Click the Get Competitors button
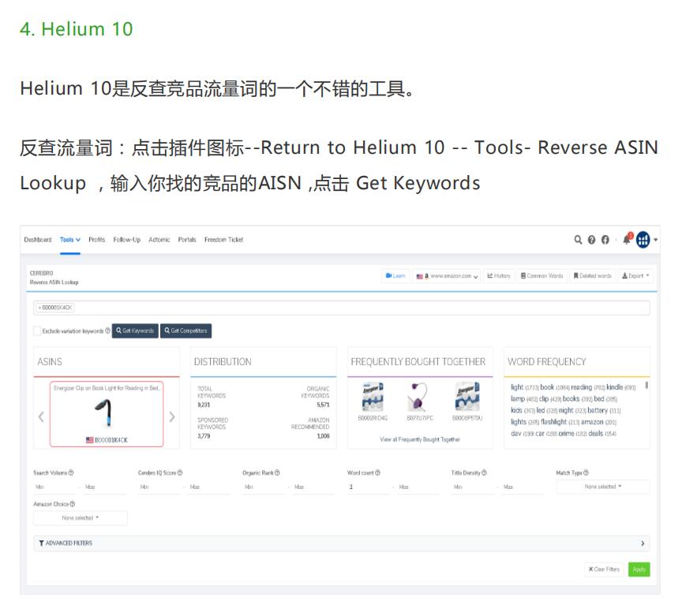Image resolution: width=682 pixels, height=616 pixels. (185, 330)
